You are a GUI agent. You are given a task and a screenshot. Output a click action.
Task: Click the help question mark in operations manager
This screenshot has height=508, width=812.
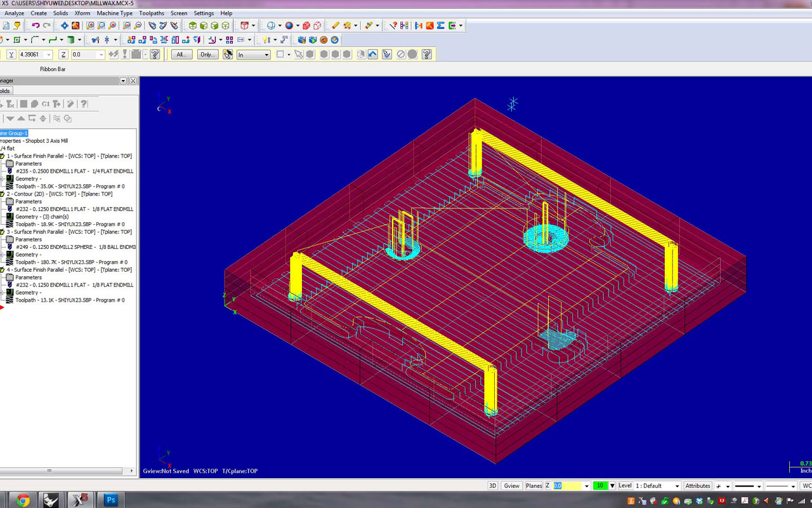pos(84,104)
